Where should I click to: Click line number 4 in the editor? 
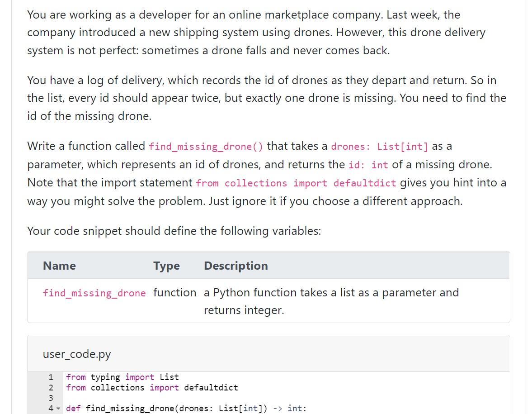pos(50,408)
